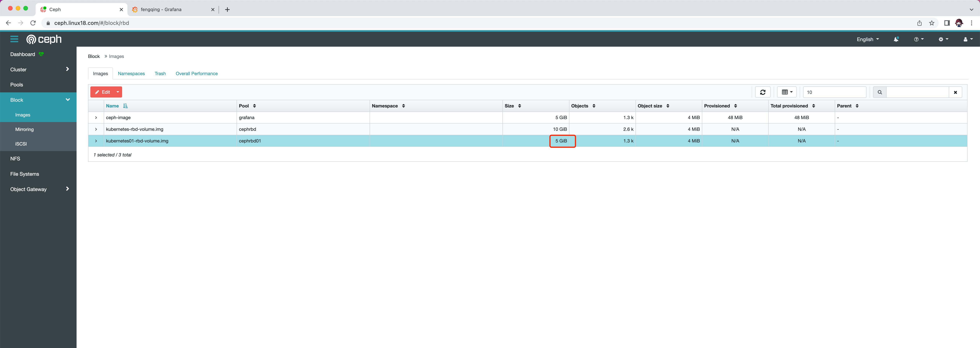Open the settings gear menu
Image resolution: width=980 pixels, height=348 pixels.
[943, 39]
